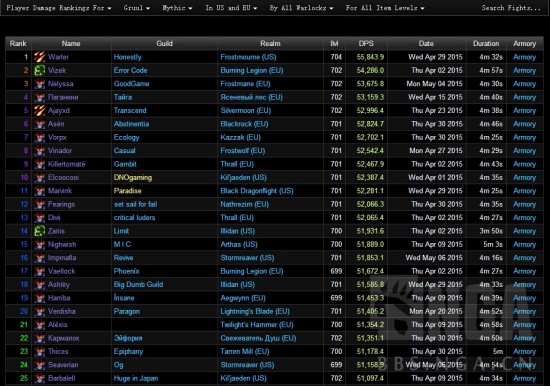Viewport: 550px width, 386px height.
Task: Click the warlock icon beside Marvink
Action: click(x=40, y=191)
